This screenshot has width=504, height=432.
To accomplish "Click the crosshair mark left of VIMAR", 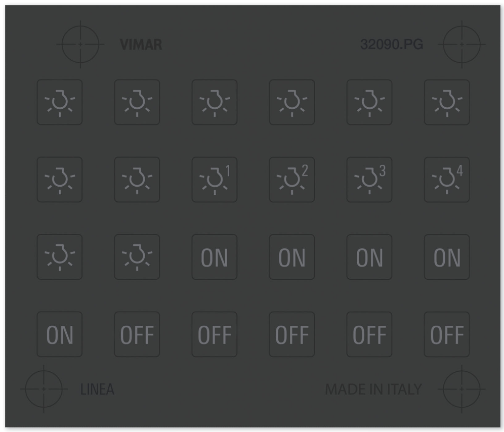I will tap(80, 45).
